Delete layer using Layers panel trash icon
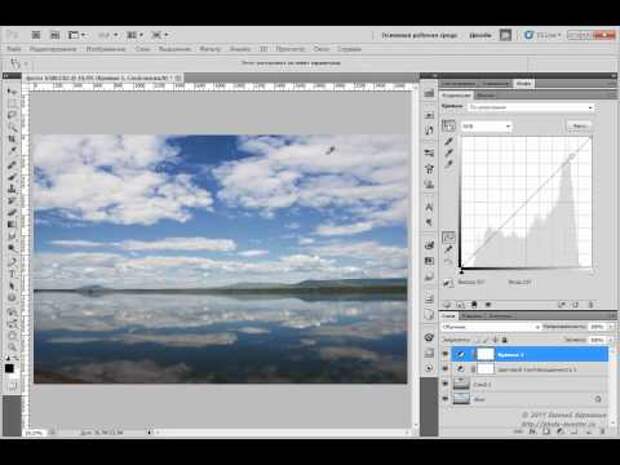Image resolution: width=620 pixels, height=465 pixels. [x=602, y=431]
